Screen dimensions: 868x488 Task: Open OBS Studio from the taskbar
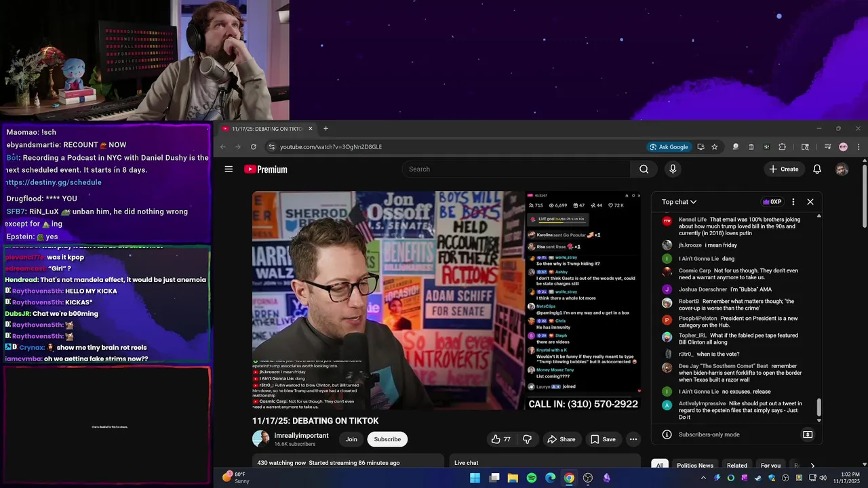point(588,478)
